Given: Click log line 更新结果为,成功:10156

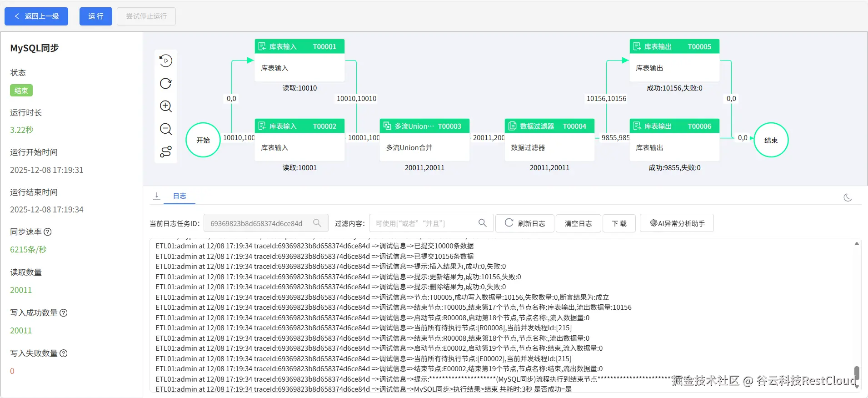Looking at the screenshot, I should (338, 277).
